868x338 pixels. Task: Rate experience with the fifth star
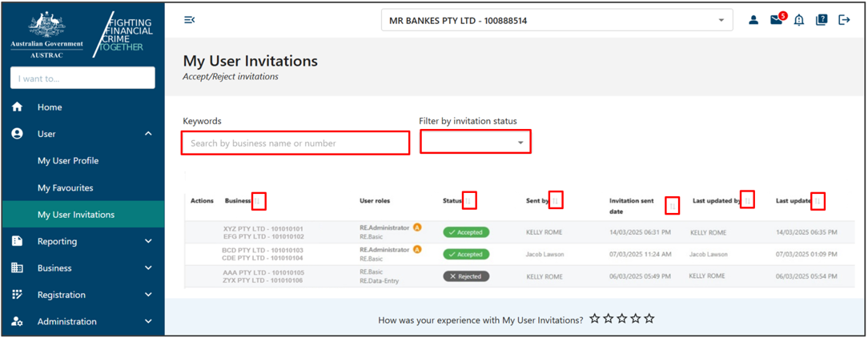[x=649, y=319]
